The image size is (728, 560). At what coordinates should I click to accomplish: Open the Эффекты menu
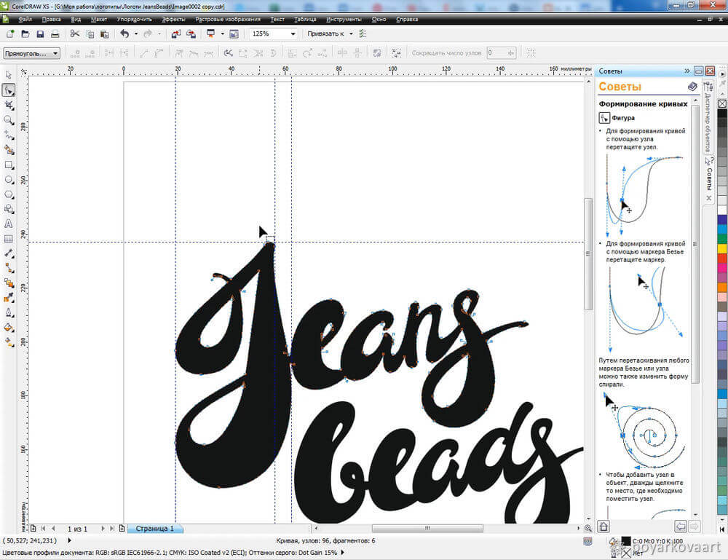(x=174, y=20)
